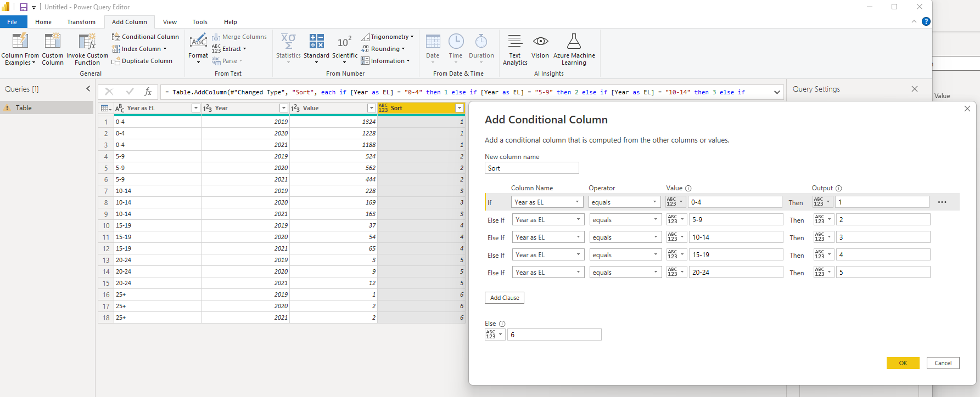The width and height of the screenshot is (980, 397).
Task: Click the Date column tool
Action: pyautogui.click(x=433, y=48)
